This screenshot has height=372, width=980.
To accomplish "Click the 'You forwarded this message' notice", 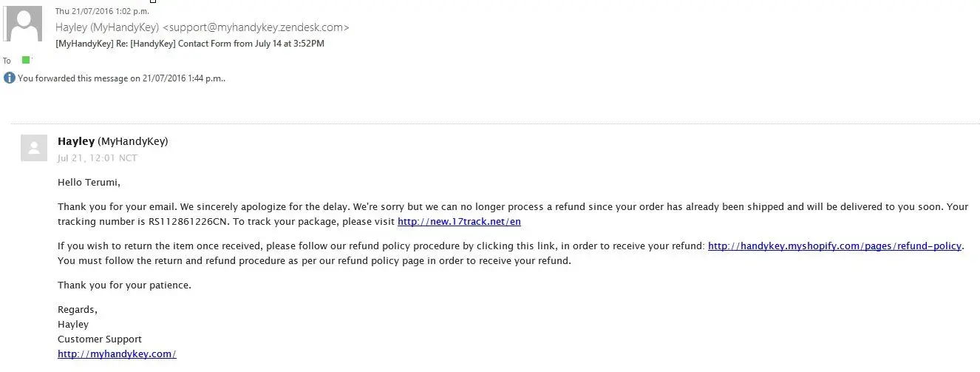I will [121, 78].
